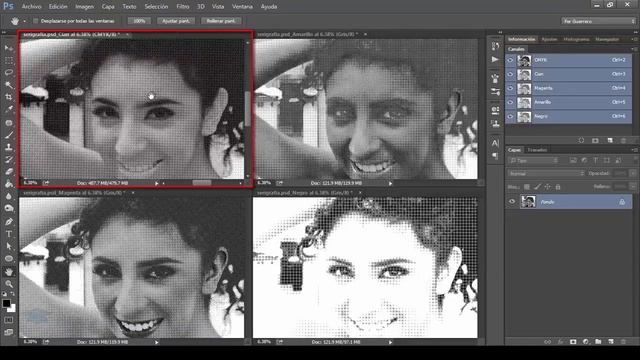Switch to the Trazados tab
This screenshot has width=640, height=360.
pyautogui.click(x=537, y=150)
